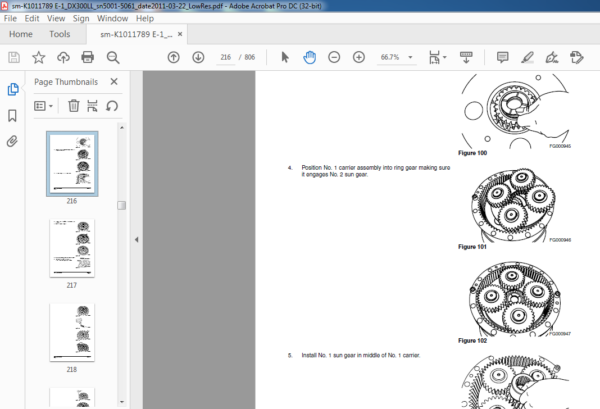
Task: Click the read mode keyboard icon
Action: (x=466, y=57)
